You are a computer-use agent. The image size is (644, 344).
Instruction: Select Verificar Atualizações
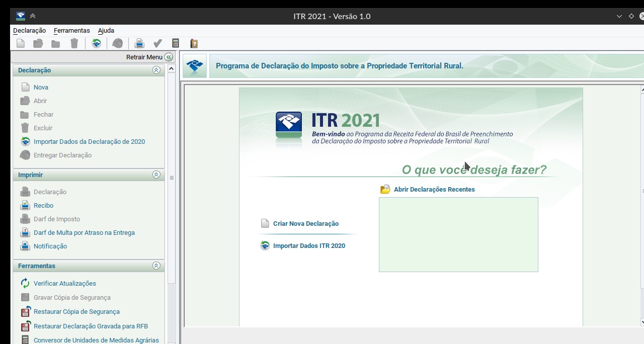click(x=64, y=283)
